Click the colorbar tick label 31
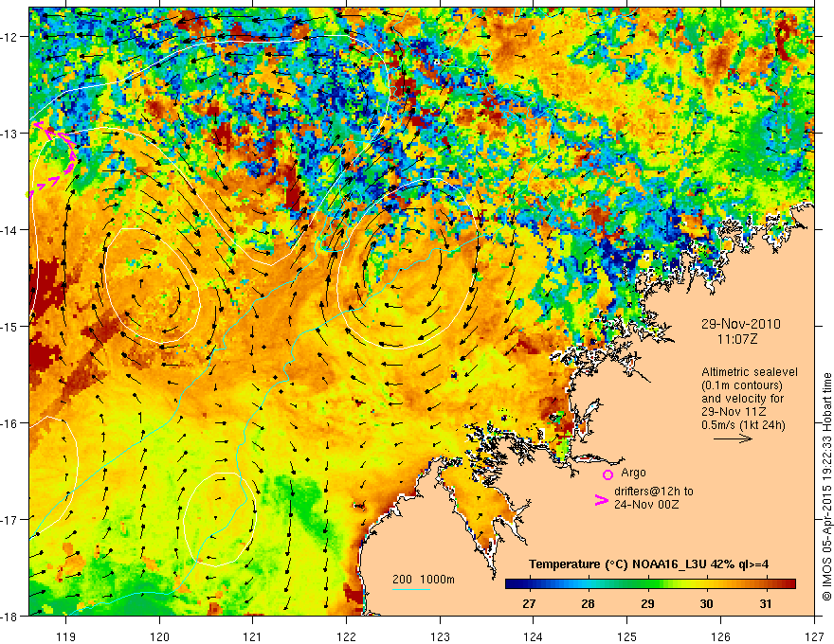This screenshot has width=834, height=644. (x=766, y=604)
